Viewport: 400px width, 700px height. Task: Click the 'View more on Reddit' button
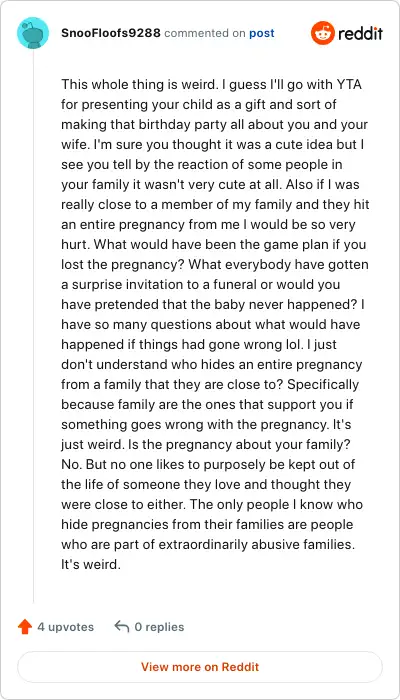(x=200, y=667)
